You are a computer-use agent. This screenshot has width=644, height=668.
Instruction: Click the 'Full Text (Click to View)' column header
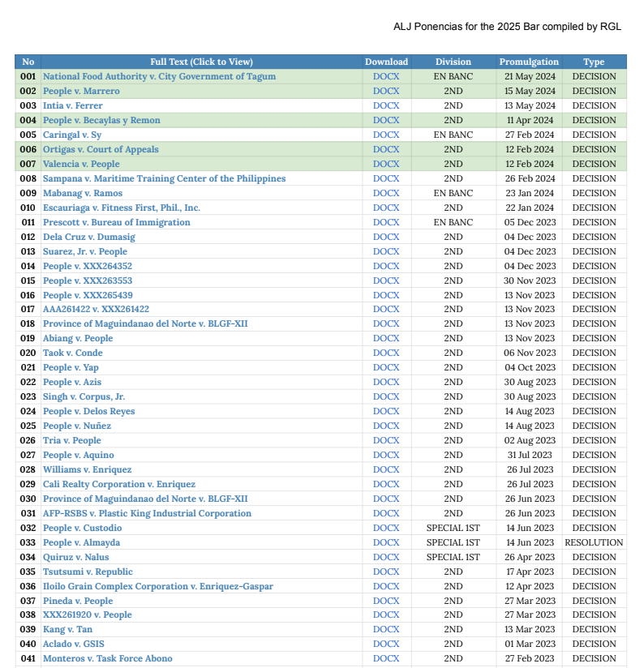[202, 62]
